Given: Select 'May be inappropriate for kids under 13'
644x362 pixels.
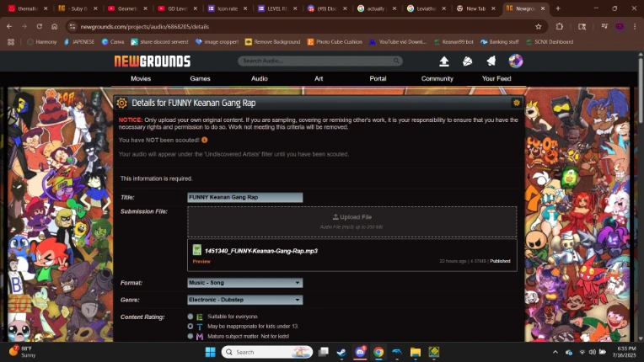Looking at the screenshot, I should pos(191,327).
